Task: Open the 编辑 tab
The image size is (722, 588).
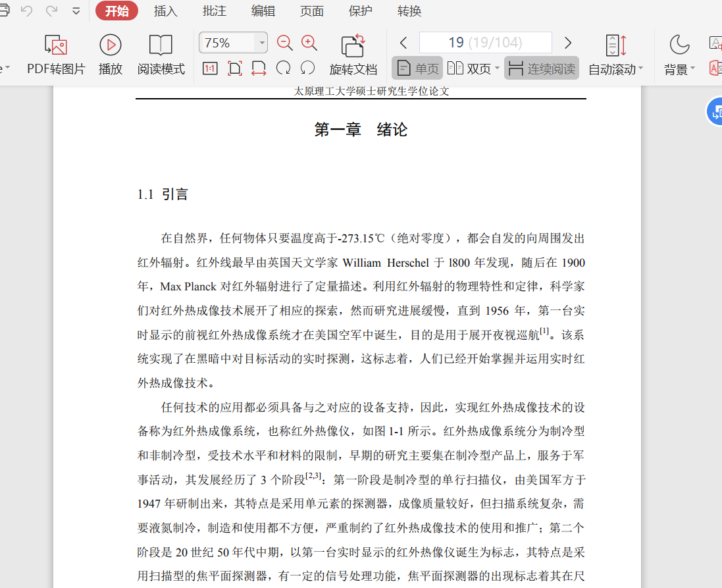Action: point(263,11)
